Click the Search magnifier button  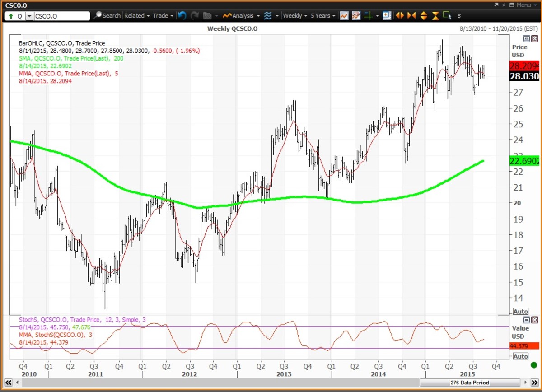point(107,16)
